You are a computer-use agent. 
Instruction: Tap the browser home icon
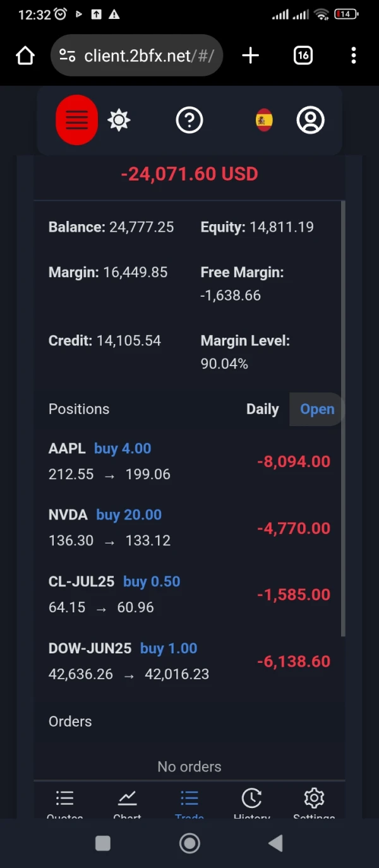point(25,56)
